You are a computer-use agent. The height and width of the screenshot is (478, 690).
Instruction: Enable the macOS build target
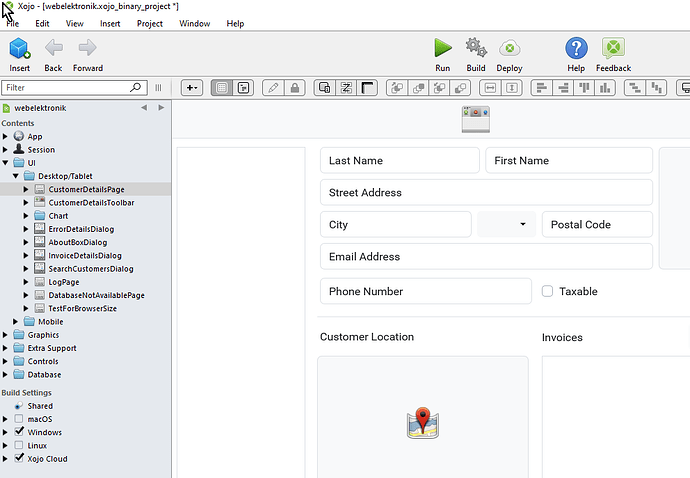coord(19,419)
